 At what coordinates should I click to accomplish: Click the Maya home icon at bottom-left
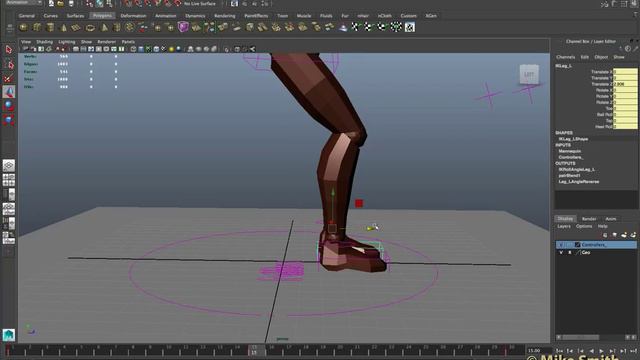pyautogui.click(x=9, y=335)
